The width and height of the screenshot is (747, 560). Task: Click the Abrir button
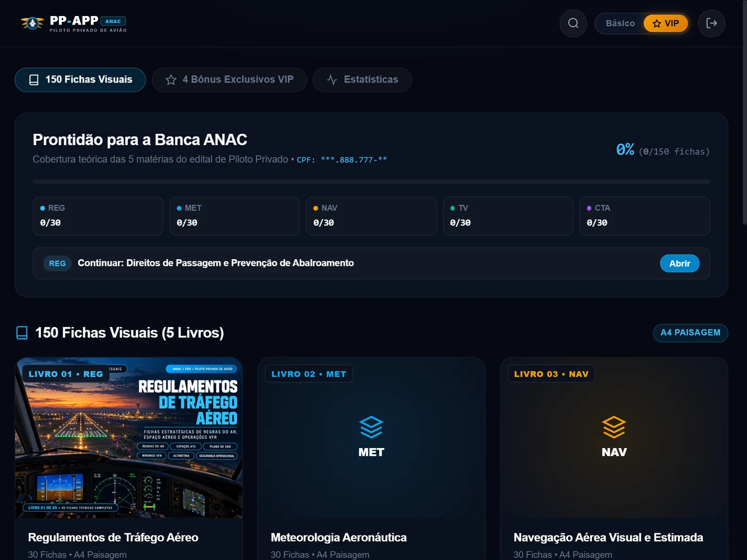pyautogui.click(x=680, y=263)
